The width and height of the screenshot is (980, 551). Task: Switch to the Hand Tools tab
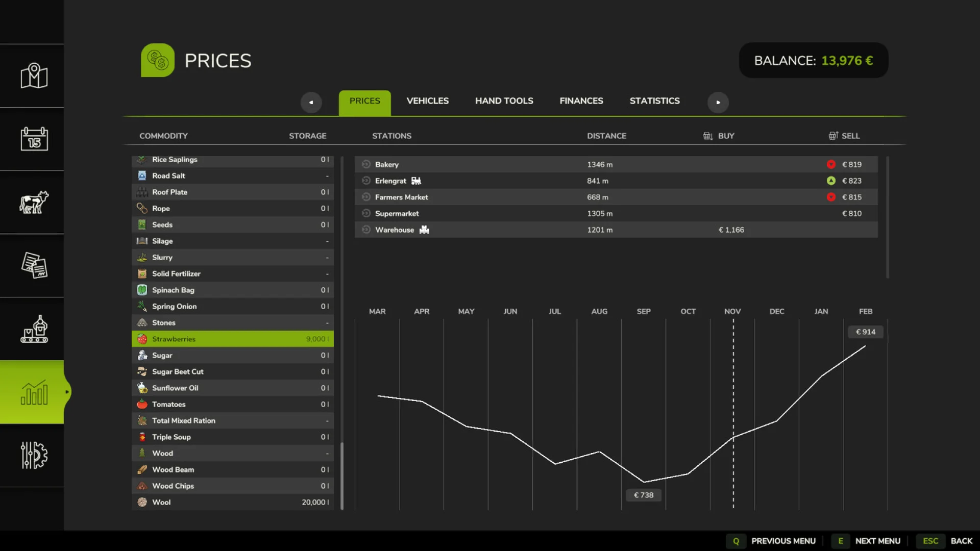pos(504,101)
